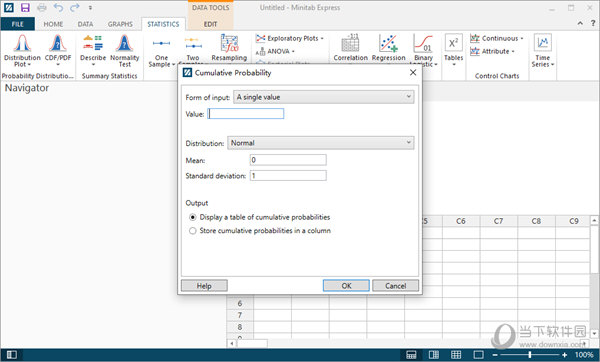Viewport: 600px width, 362px height.
Task: Redo the last action
Action: [x=75, y=7]
